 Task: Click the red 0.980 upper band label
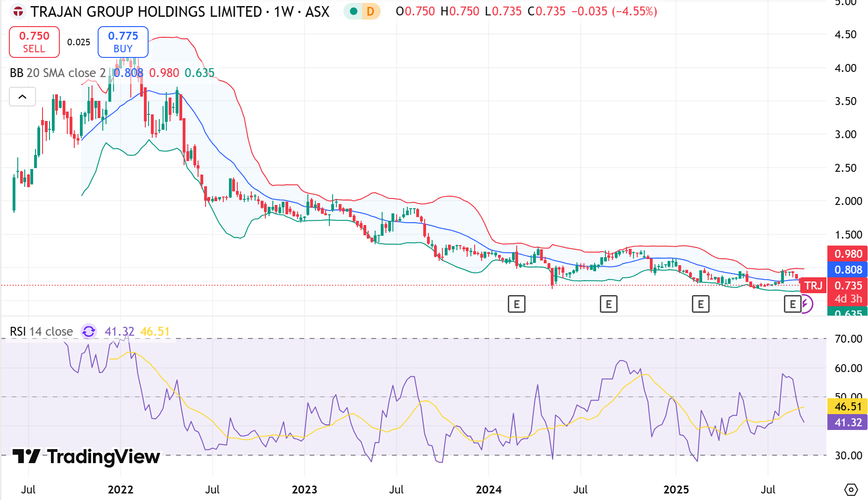point(847,254)
